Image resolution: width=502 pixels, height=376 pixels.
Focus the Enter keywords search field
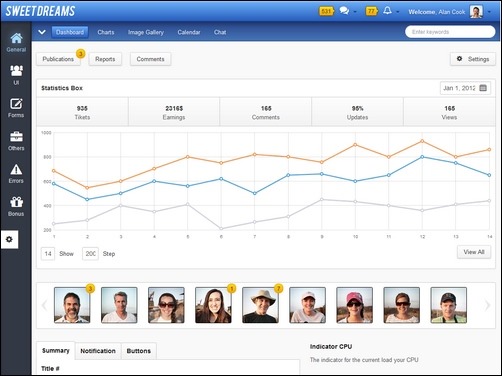pyautogui.click(x=450, y=32)
